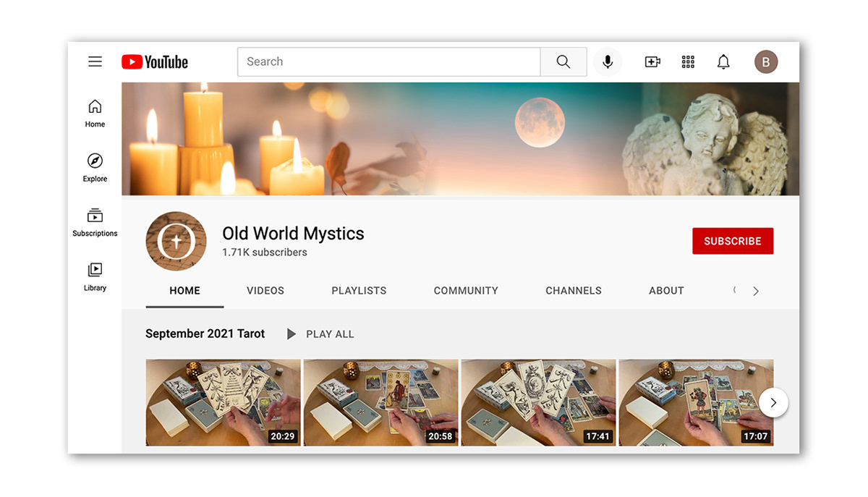Screen dimensions: 868x497
Task: Show more channel tabs with the chevron
Action: [x=756, y=291]
